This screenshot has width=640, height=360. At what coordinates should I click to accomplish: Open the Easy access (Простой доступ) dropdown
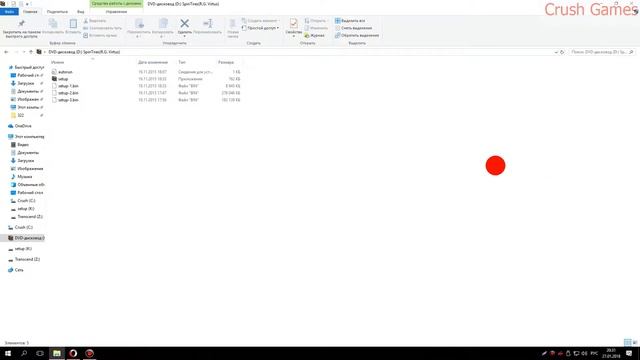tap(260, 28)
